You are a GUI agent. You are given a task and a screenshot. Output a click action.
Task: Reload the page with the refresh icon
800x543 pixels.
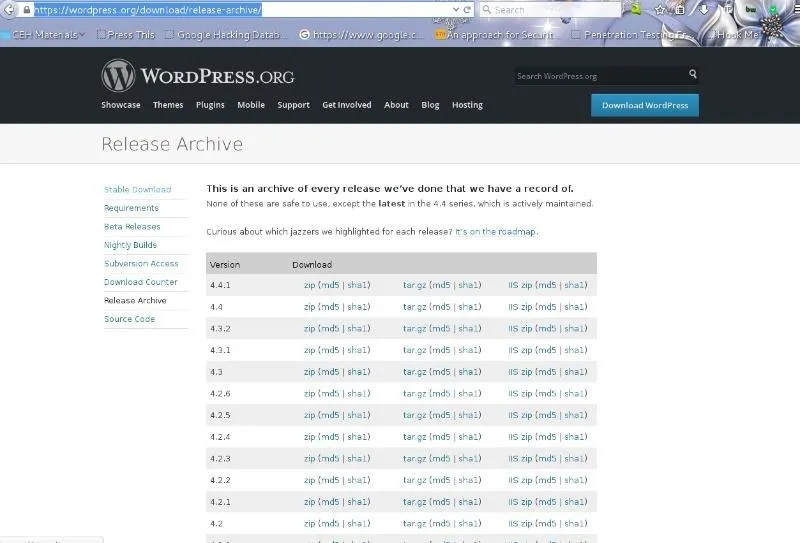click(x=467, y=10)
